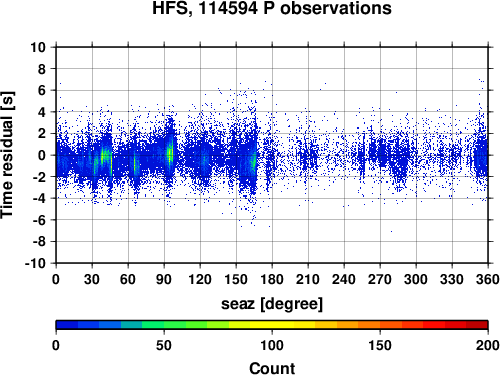The height and width of the screenshot is (375, 500).
Task: Click the yellow section of the colorbar near 100
Action: 272,325
